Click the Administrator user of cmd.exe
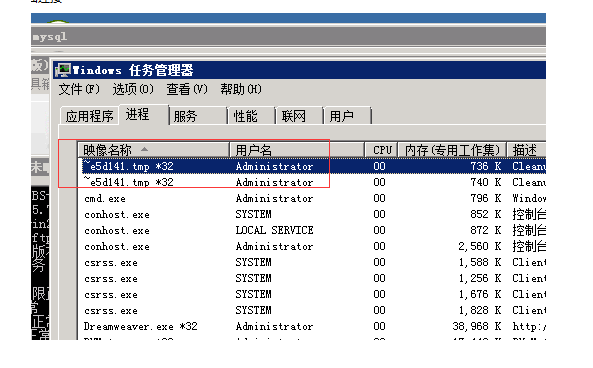This screenshot has height=368, width=593. pos(274,198)
